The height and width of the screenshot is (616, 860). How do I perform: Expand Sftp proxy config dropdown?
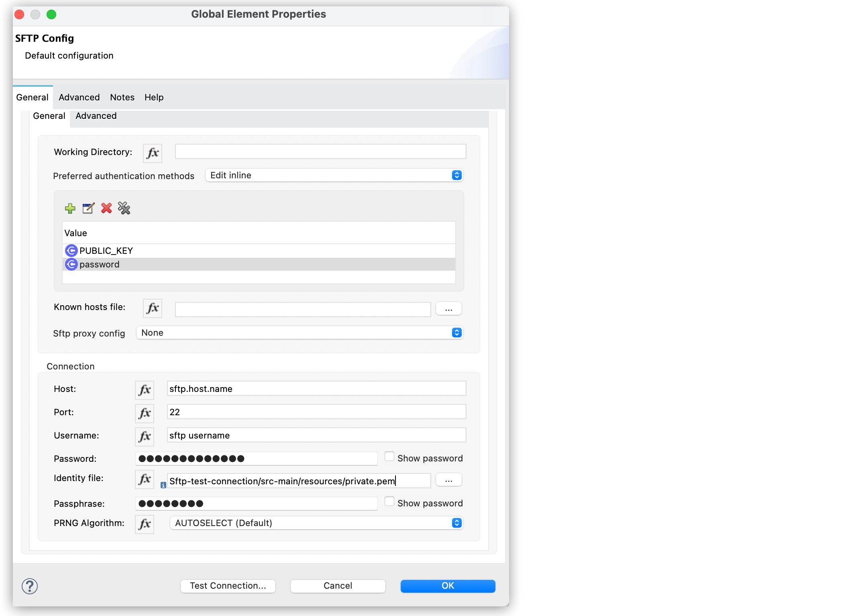(456, 332)
